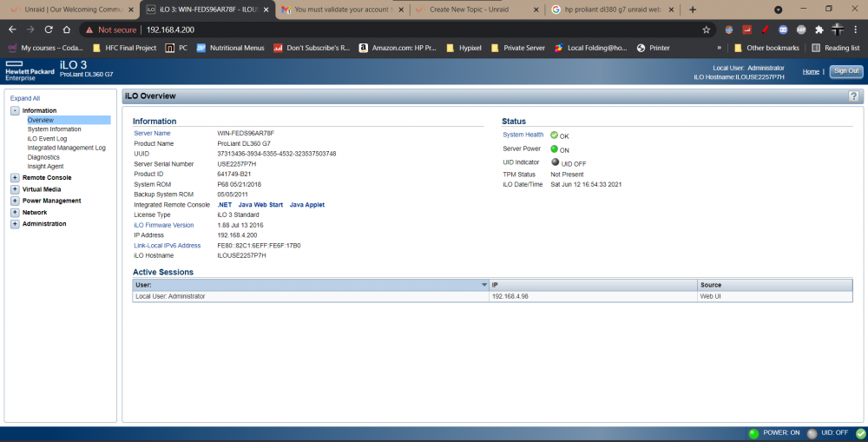Click the footer health green check icon
The image size is (868, 442).
coord(861,433)
